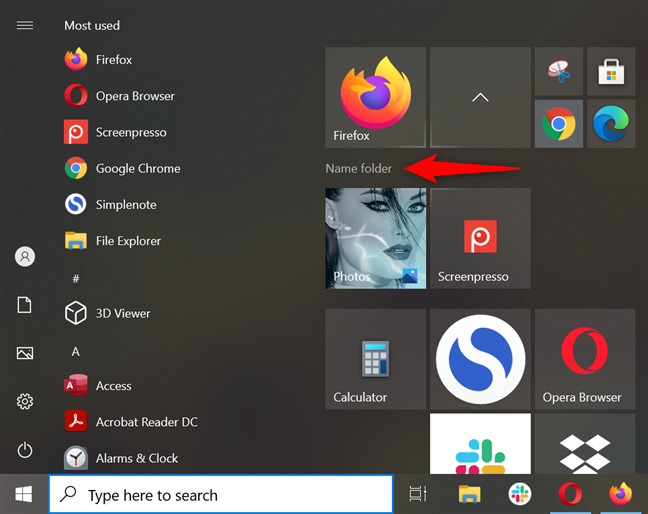This screenshot has height=514, width=648.
Task: Open the Opera Browser tile
Action: 585,359
